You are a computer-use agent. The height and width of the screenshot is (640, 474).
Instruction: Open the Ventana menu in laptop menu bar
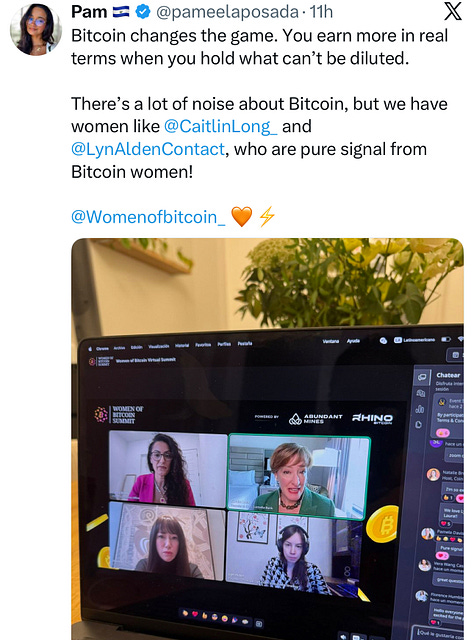(x=331, y=341)
